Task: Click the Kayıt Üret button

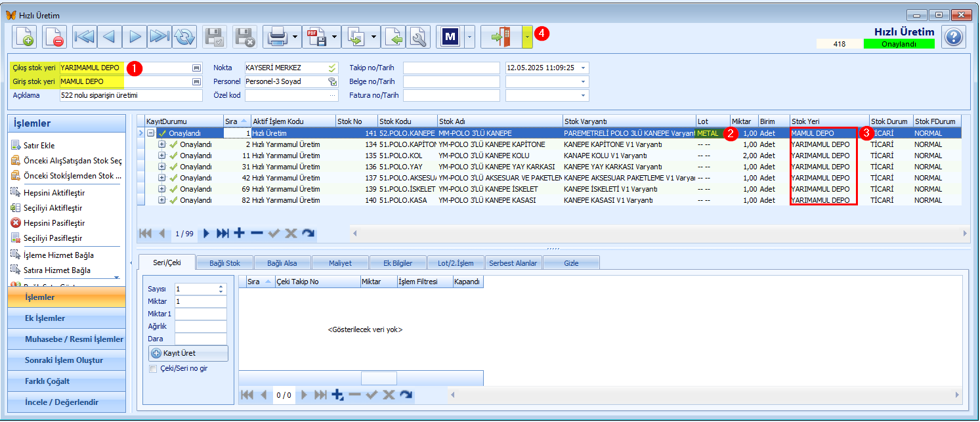Action: click(x=188, y=353)
